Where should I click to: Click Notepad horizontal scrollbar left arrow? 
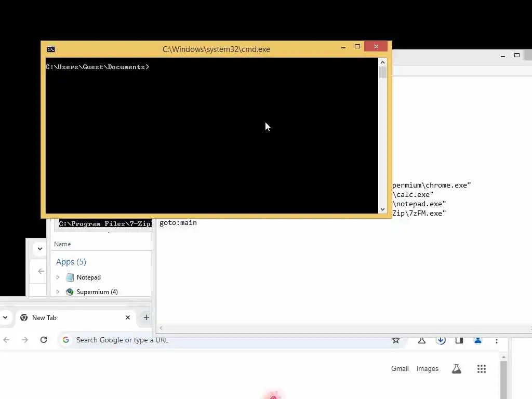[x=161, y=328]
